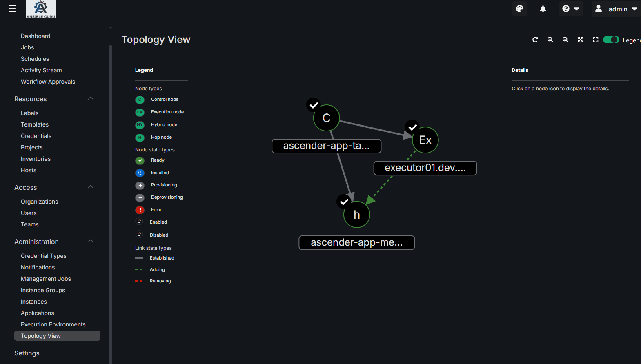The width and height of the screenshot is (641, 364).
Task: Select the execution node Ex circle
Action: pos(425,140)
